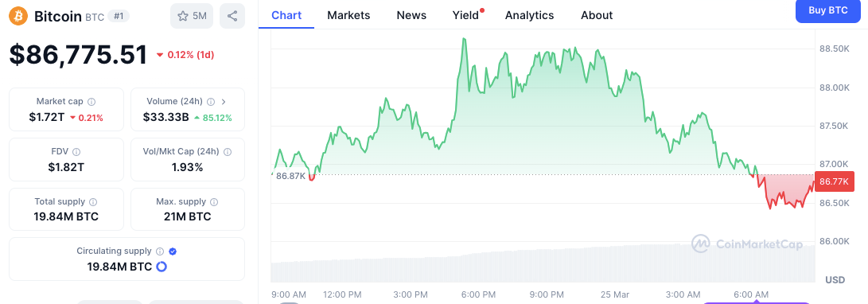This screenshot has width=868, height=304.
Task: Click info icon next to Market cap
Action: [92, 102]
